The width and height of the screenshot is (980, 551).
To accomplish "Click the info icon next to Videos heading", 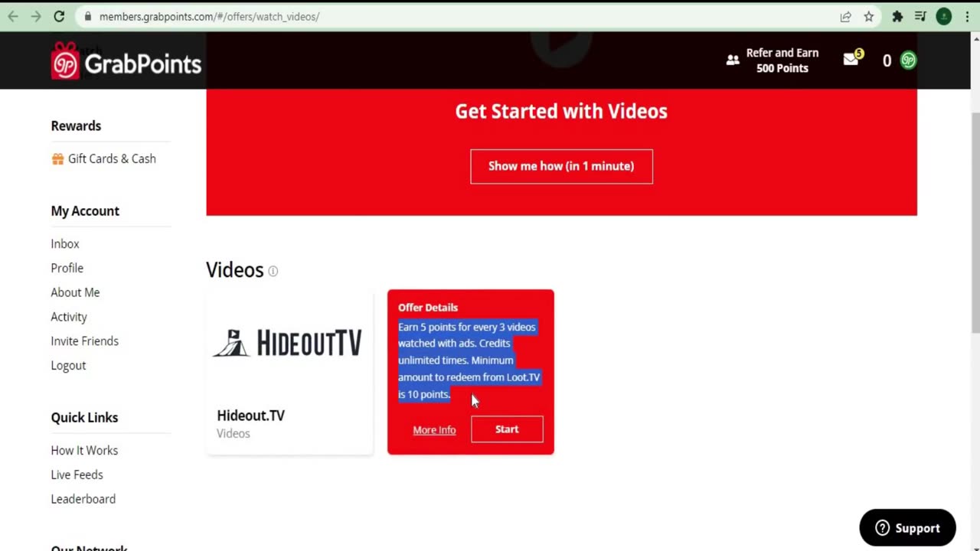I will click(x=273, y=271).
